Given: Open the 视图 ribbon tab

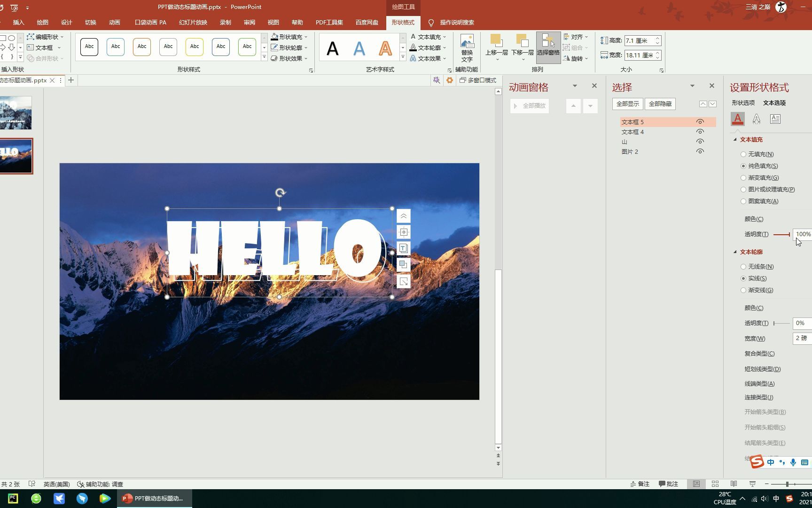Looking at the screenshot, I should [x=273, y=22].
